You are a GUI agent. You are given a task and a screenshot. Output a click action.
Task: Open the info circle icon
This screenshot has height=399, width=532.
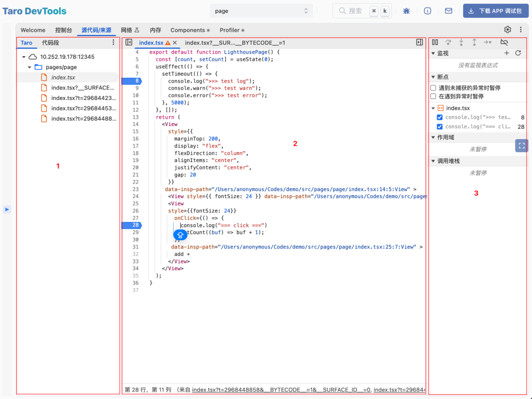point(428,11)
